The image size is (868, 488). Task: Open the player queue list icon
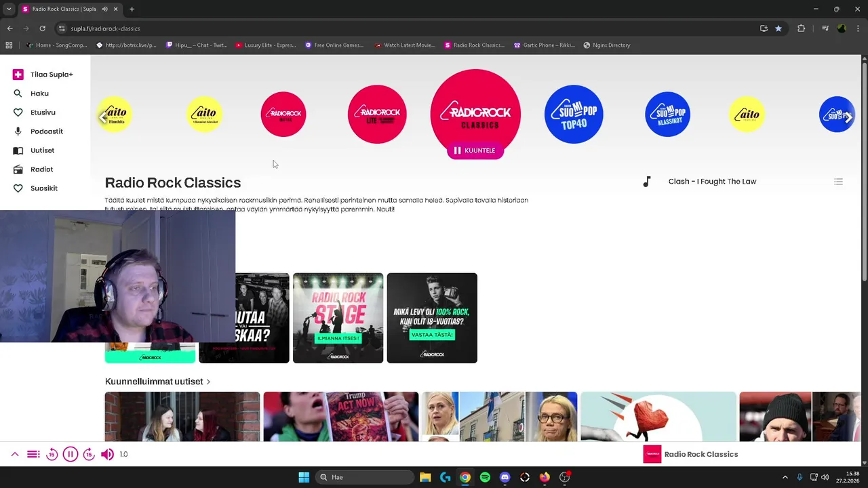click(33, 454)
